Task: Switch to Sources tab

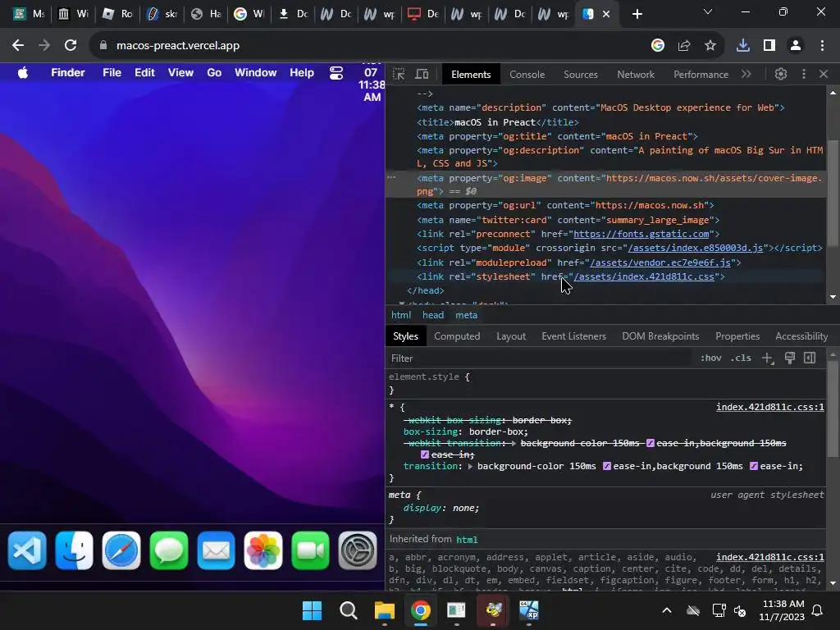Action: point(581,75)
